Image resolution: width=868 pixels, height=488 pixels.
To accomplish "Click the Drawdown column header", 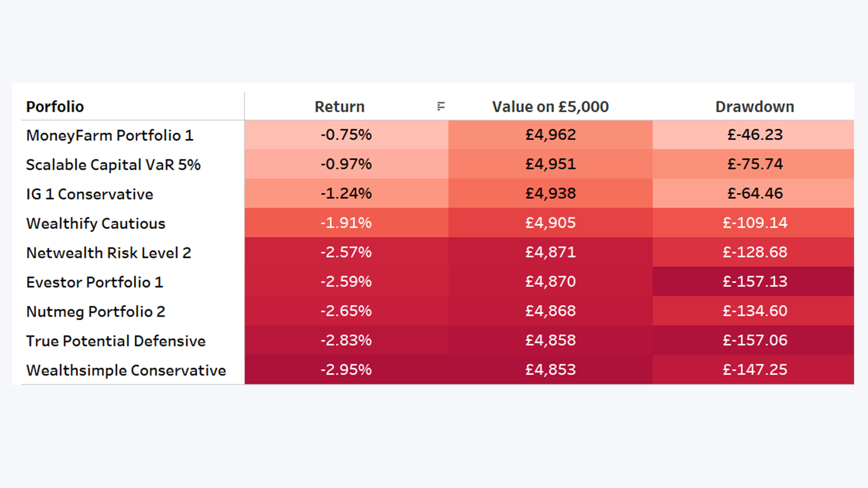I will coord(755,107).
